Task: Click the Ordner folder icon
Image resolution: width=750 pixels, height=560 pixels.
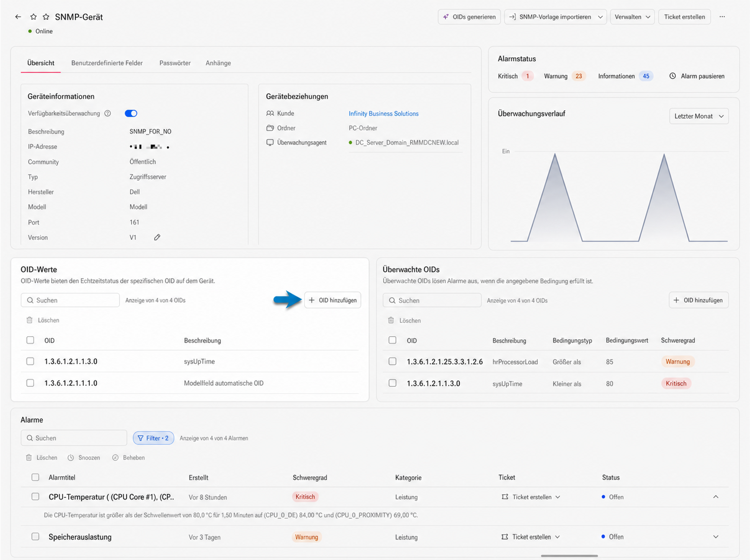Action: pos(270,128)
